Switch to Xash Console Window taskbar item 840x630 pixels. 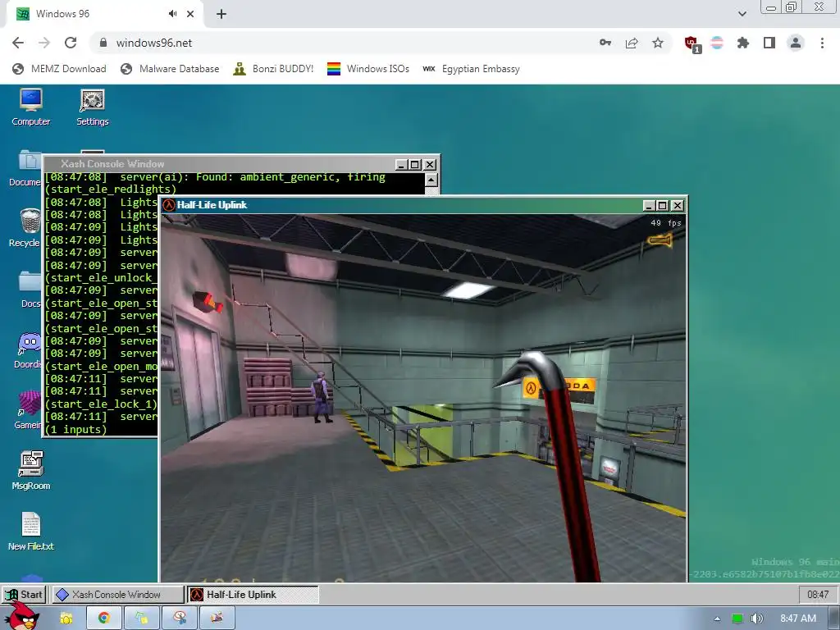[117, 595]
